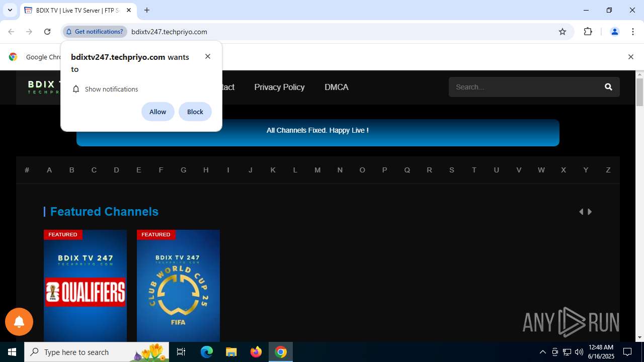Open the DMCA page
This screenshot has height=362, width=644.
click(337, 87)
